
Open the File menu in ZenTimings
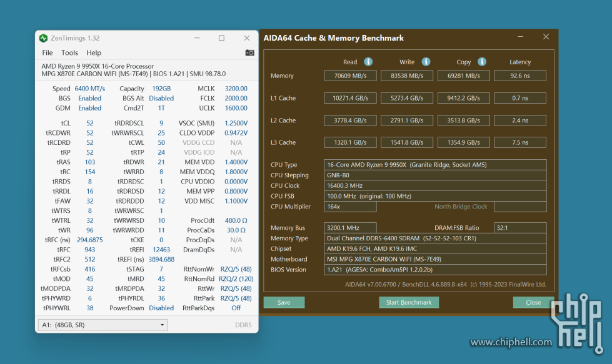pyautogui.click(x=48, y=52)
